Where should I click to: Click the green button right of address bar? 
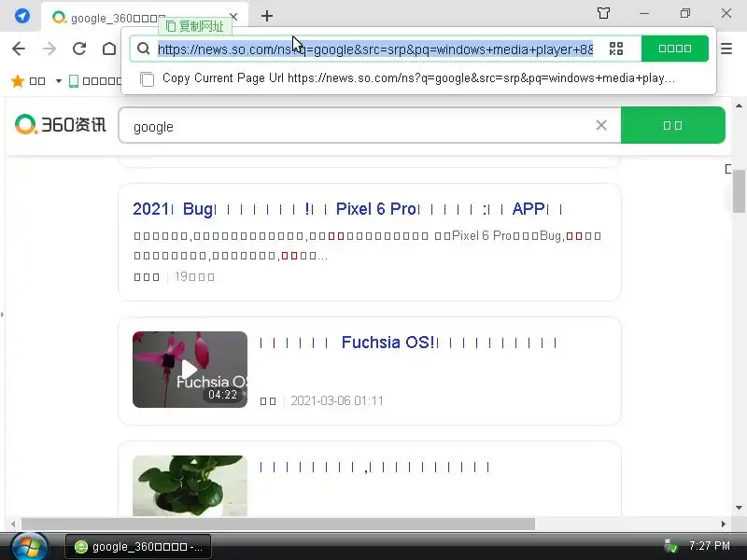tap(674, 49)
